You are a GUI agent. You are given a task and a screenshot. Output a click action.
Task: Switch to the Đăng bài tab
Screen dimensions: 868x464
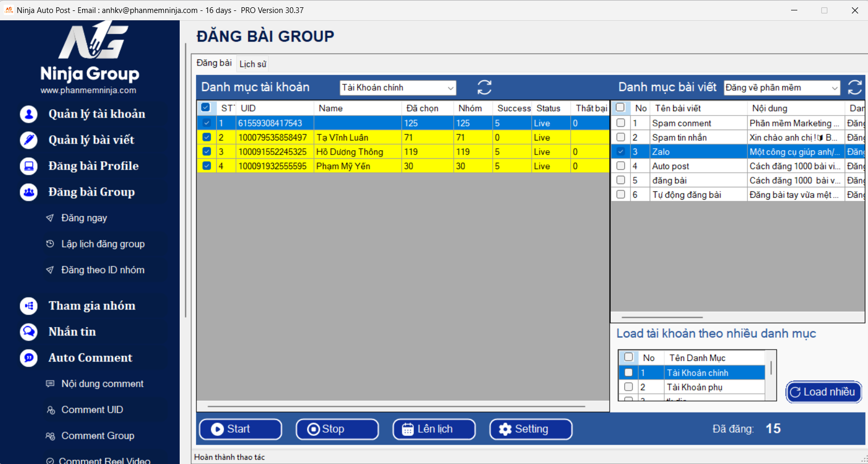pos(214,63)
